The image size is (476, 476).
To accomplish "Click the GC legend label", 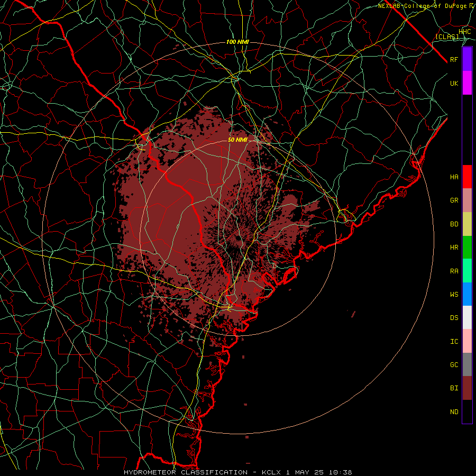I will click(x=454, y=364).
